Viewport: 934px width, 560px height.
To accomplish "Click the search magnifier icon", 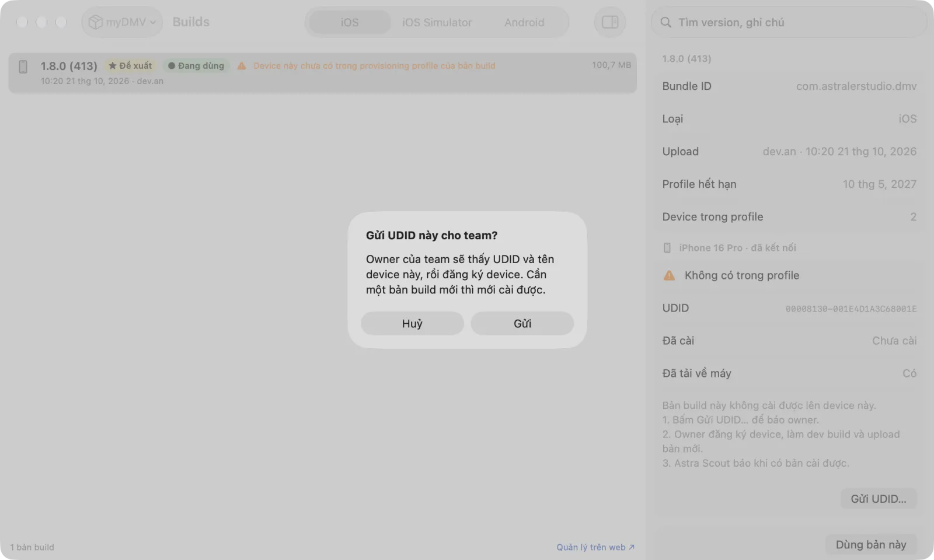I will pos(665,22).
